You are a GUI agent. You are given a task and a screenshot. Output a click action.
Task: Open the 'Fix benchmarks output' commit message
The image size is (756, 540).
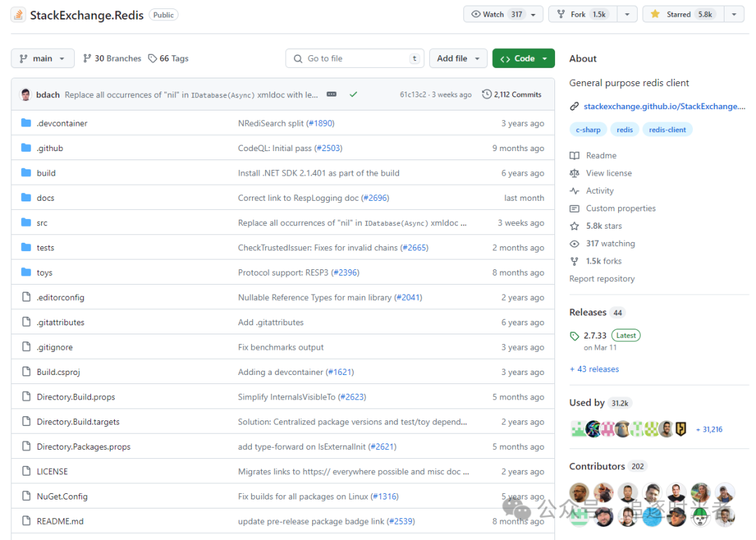click(281, 347)
